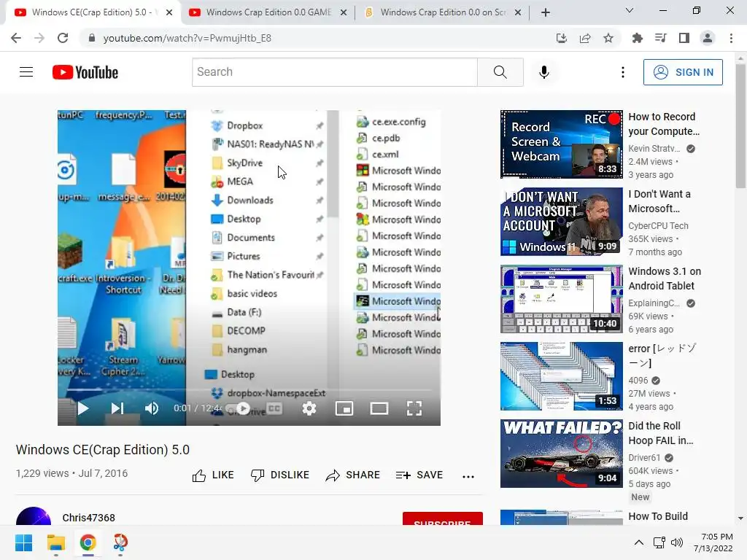
Task: Click the search magnifier button
Action: coord(500,72)
